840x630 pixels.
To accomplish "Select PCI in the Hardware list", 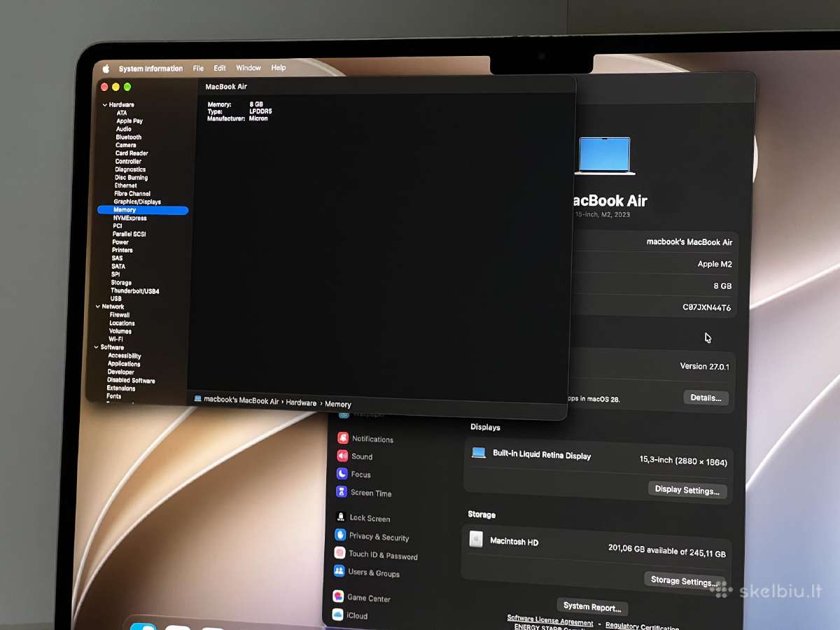I will tap(118, 226).
